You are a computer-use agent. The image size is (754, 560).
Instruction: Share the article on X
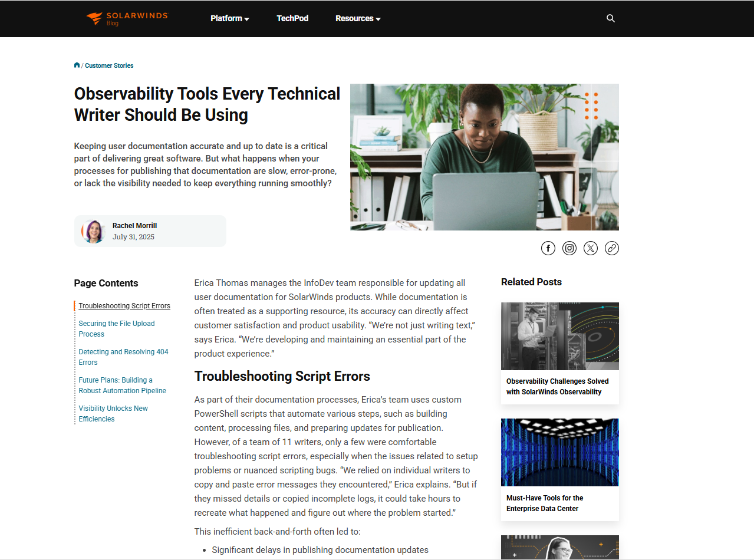(x=591, y=248)
